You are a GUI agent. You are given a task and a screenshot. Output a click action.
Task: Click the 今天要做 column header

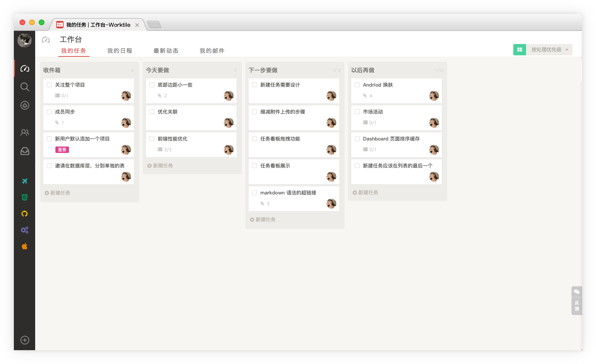(158, 70)
